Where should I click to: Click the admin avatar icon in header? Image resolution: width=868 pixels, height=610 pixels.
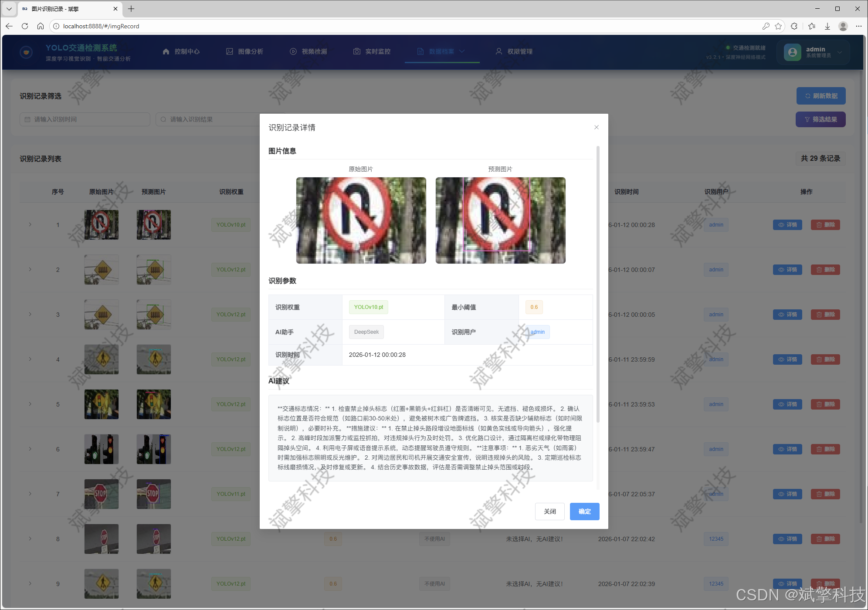(x=793, y=52)
